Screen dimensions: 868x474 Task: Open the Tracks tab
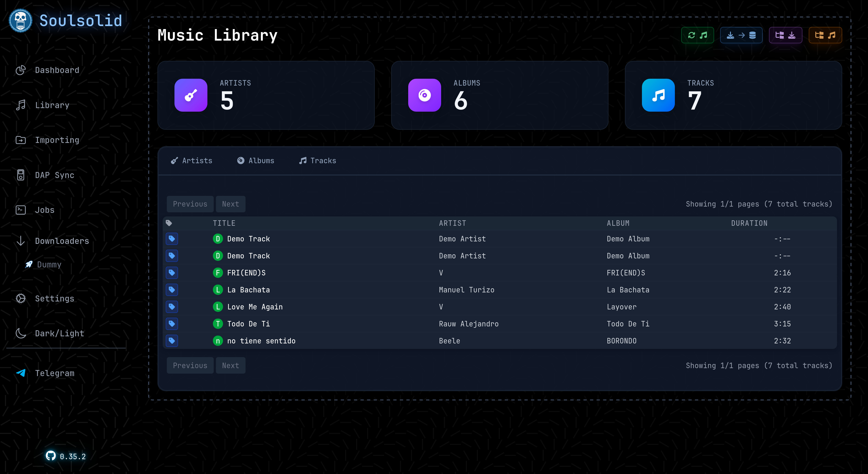tap(317, 161)
